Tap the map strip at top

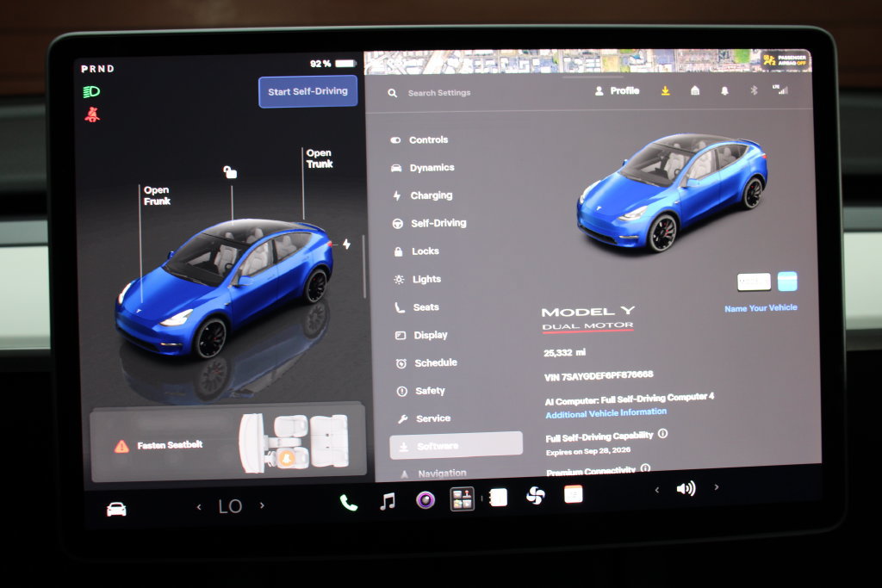562,61
